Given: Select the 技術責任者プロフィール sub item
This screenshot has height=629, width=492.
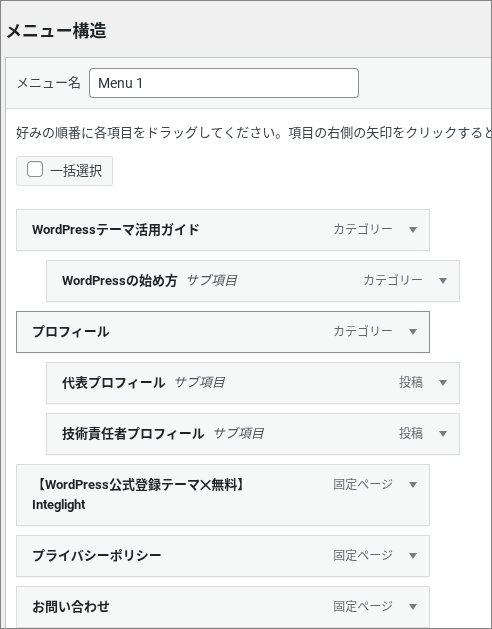Looking at the screenshot, I should pos(253,434).
